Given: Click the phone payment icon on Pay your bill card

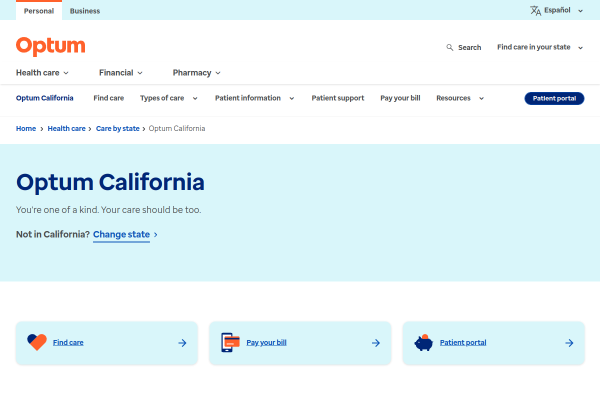Looking at the screenshot, I should 230,342.
